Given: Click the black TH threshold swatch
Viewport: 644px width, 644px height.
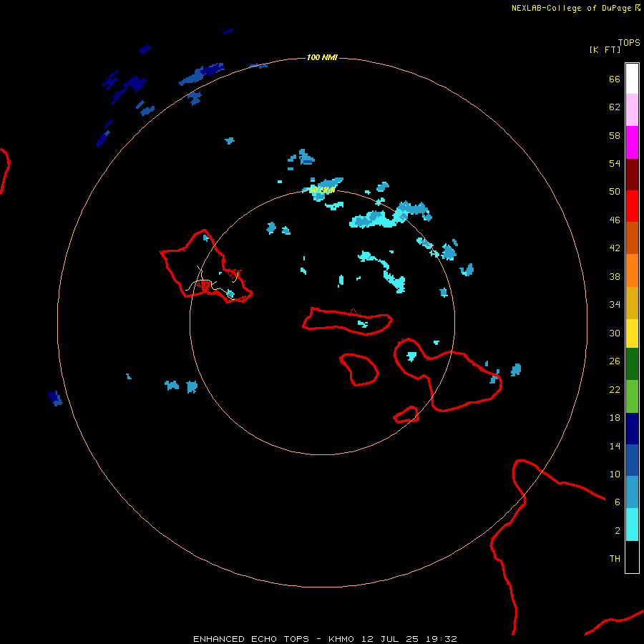Looking at the screenshot, I should pyautogui.click(x=632, y=557).
